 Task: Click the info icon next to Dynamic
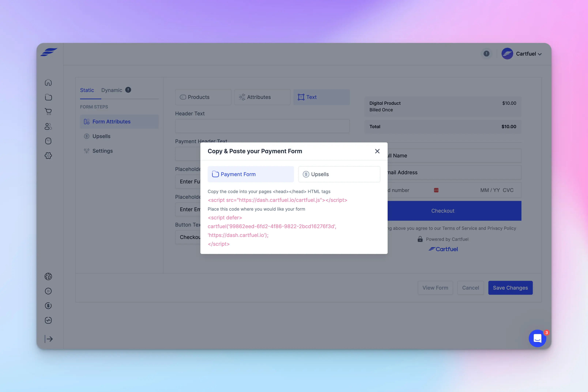(128, 90)
